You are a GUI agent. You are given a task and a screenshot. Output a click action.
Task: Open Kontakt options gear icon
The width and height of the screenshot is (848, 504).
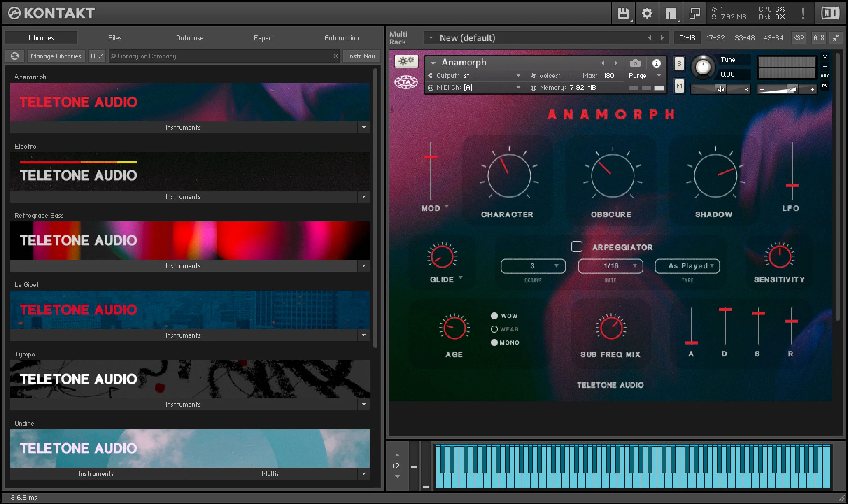coord(647,13)
